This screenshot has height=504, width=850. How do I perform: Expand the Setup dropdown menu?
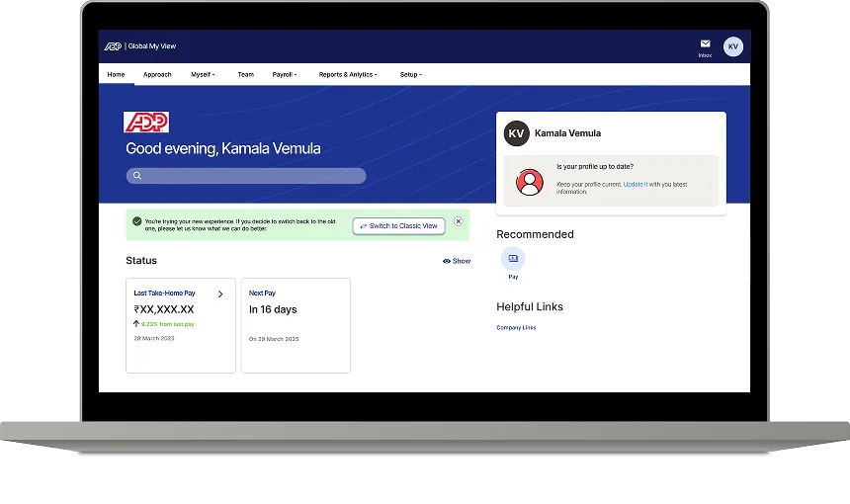[410, 74]
